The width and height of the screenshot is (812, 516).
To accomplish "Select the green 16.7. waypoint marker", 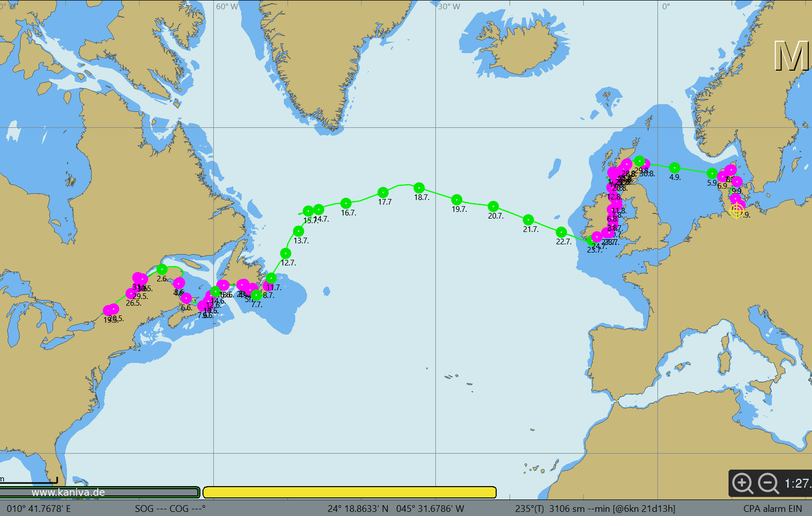I will [x=346, y=203].
